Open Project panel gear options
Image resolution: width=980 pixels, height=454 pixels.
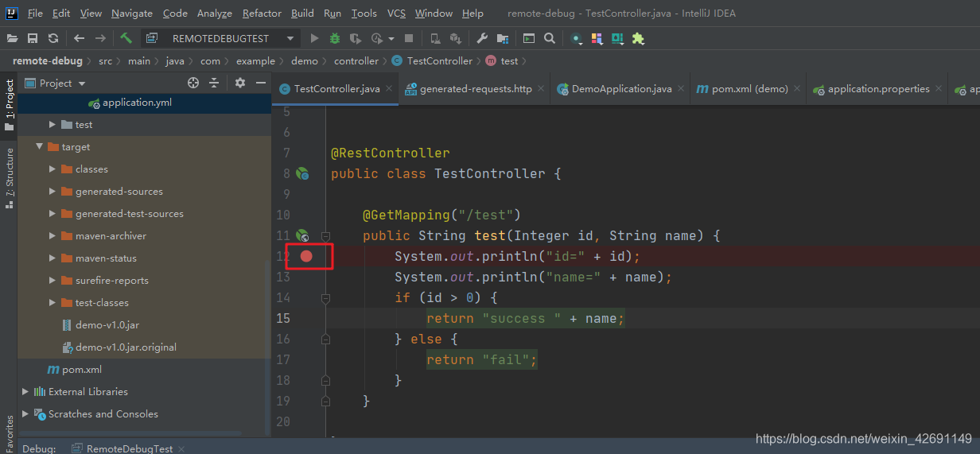[x=240, y=83]
